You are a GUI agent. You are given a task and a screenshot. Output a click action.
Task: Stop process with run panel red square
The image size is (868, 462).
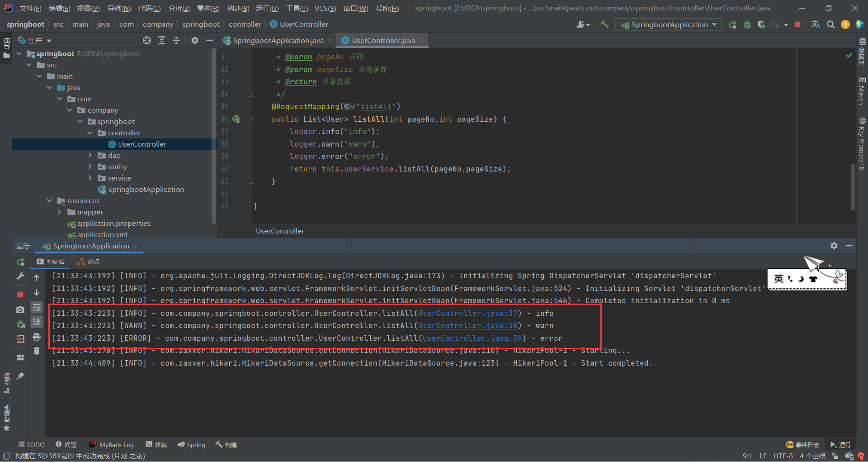click(x=20, y=295)
